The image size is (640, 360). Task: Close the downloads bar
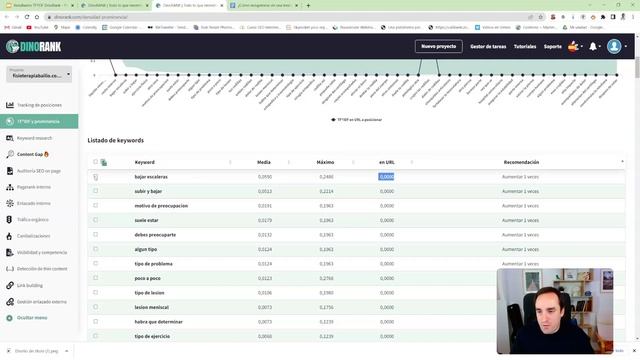634,351
